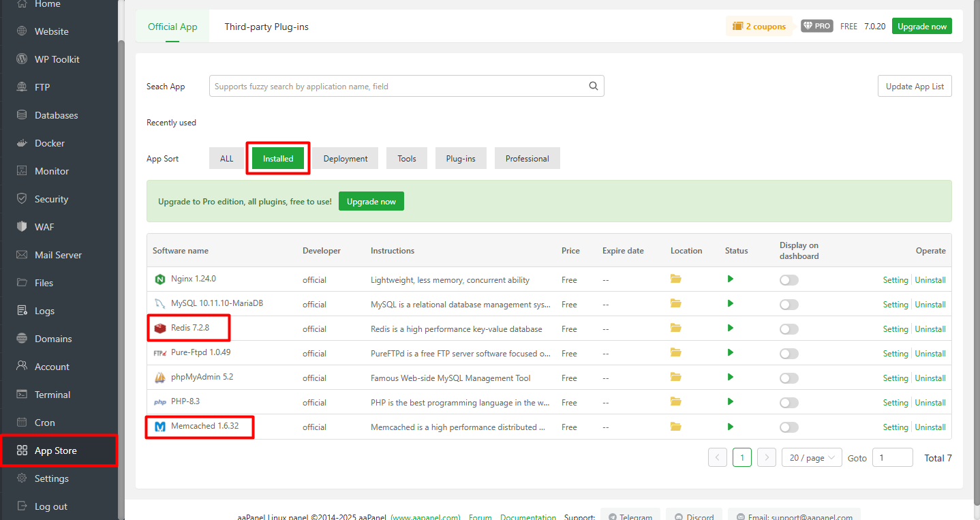Enable Nginx display on dashboard toggle
Viewport: 980px width, 520px height.
[x=788, y=280]
